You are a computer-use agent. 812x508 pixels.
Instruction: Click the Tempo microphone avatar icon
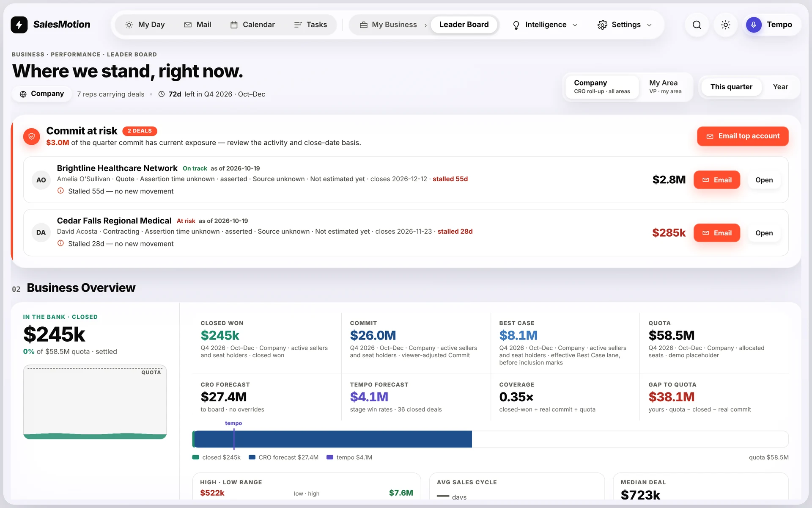[x=754, y=25]
